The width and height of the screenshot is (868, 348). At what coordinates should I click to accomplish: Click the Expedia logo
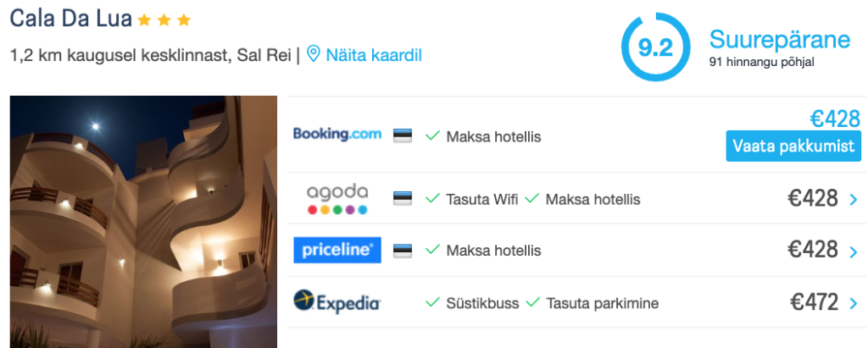coord(337,301)
